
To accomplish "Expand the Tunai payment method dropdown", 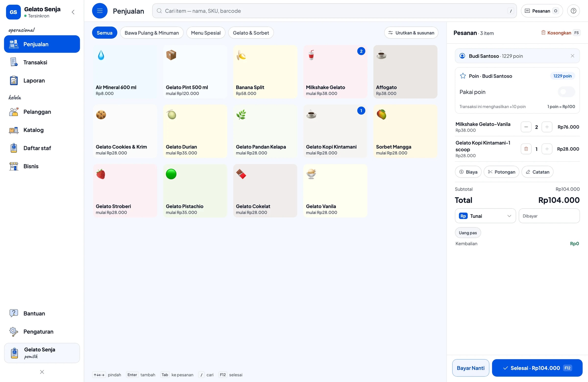I will tap(485, 216).
